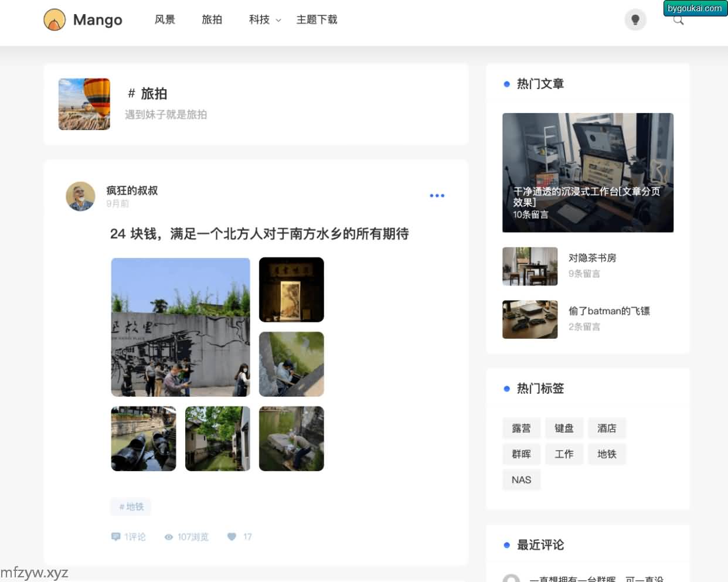Open the three-dot post options menu
Screen dimensions: 728x582
click(x=437, y=196)
